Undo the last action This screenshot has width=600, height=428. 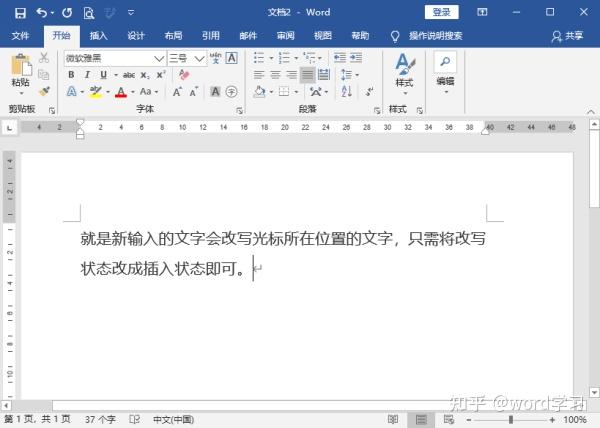(x=41, y=13)
